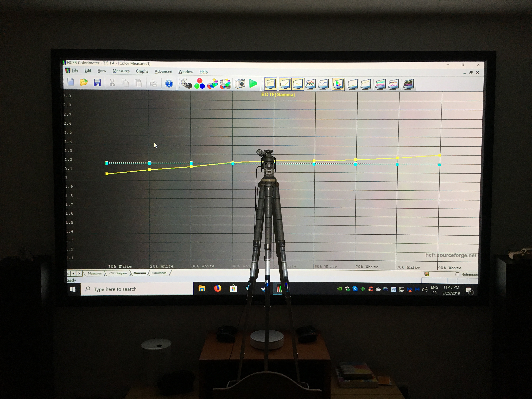
Task: Click the Cut scissors icon
Action: tap(112, 83)
